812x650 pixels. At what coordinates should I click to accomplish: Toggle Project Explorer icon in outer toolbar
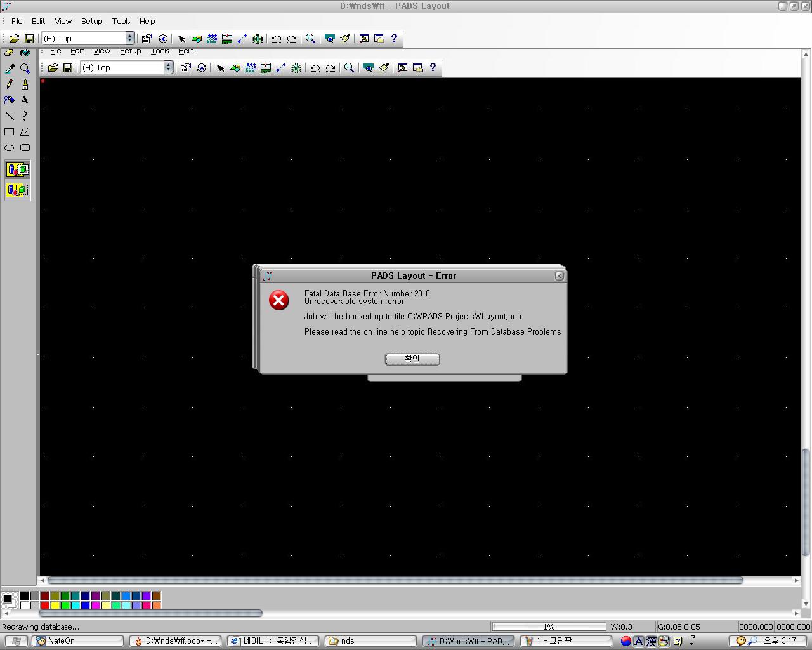click(379, 38)
